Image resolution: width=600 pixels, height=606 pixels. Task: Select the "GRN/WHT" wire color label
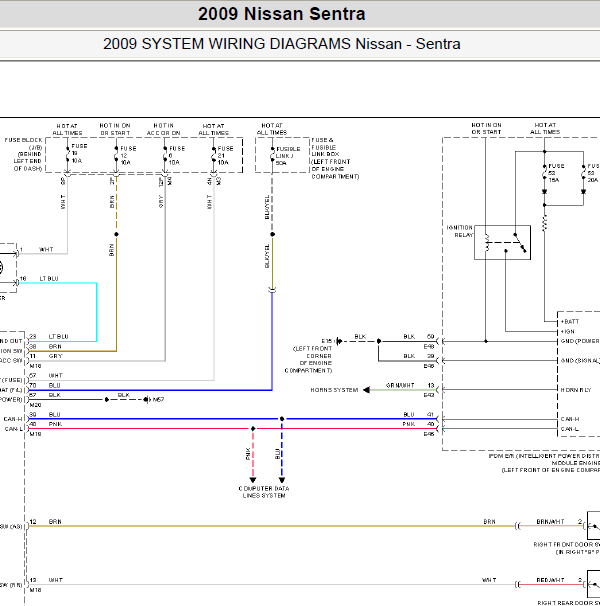pyautogui.click(x=400, y=385)
